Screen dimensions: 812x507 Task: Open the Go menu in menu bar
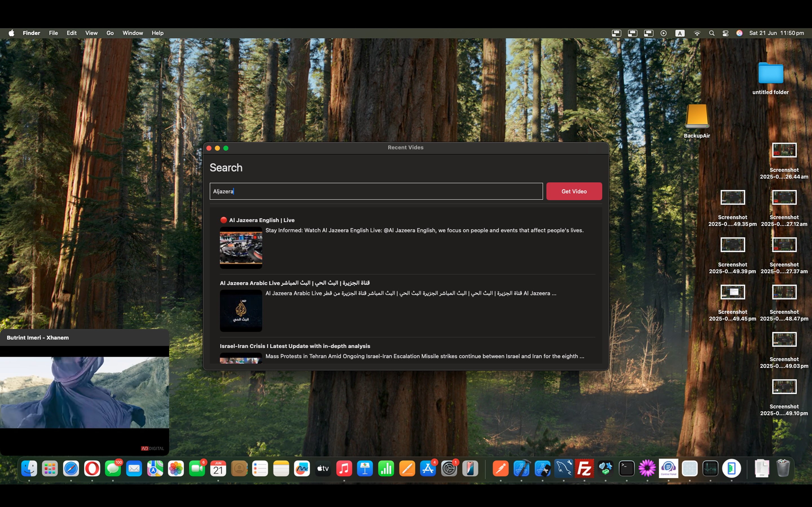click(110, 33)
